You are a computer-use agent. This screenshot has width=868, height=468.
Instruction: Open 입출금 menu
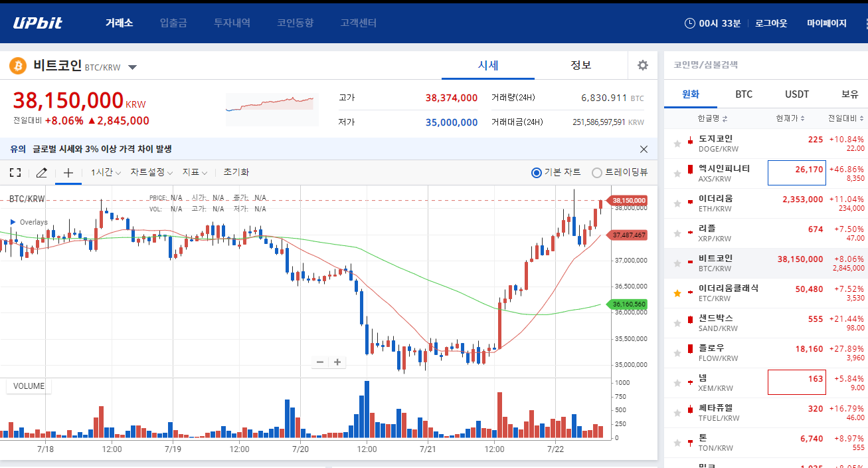(173, 23)
